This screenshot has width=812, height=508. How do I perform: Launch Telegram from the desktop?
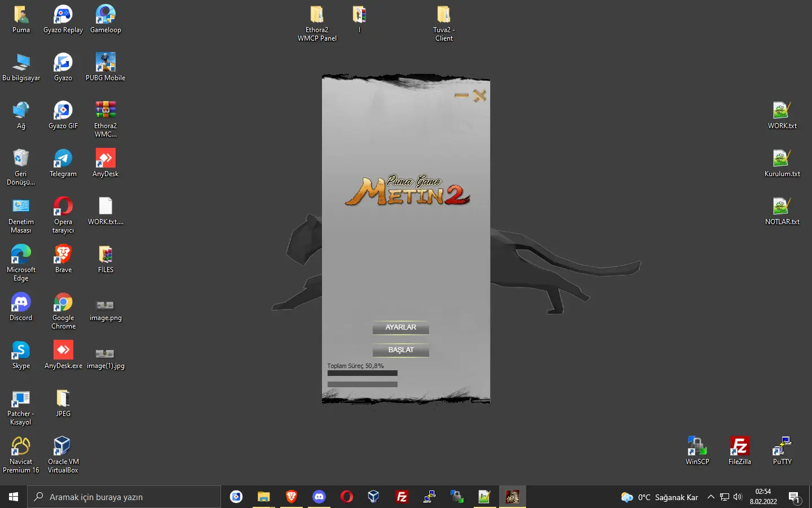click(x=63, y=164)
